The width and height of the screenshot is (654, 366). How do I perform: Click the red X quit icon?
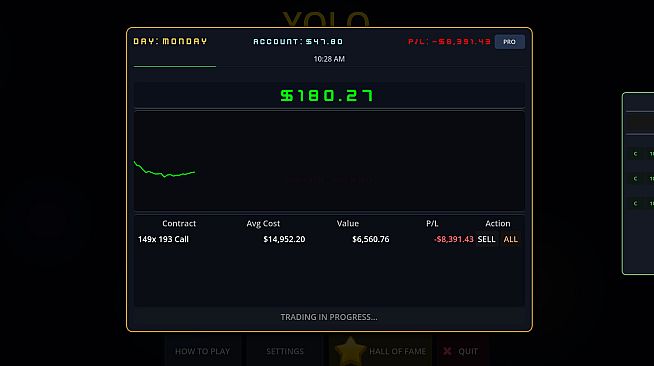447,351
